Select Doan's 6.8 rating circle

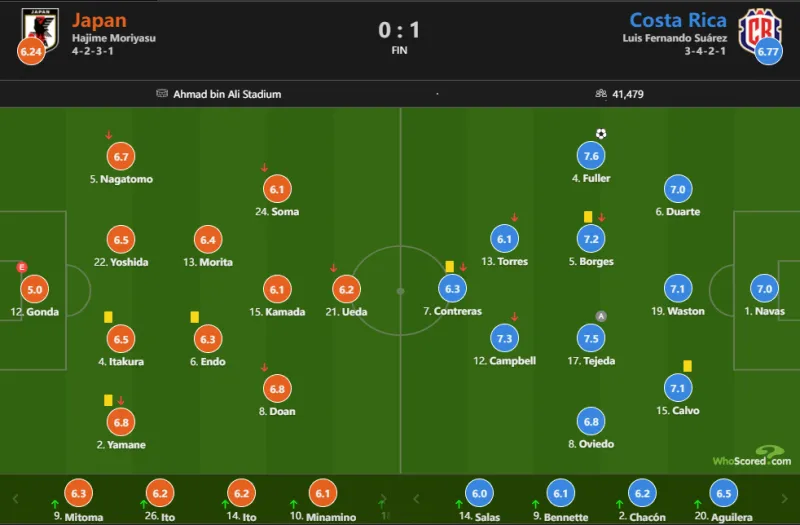tap(277, 388)
